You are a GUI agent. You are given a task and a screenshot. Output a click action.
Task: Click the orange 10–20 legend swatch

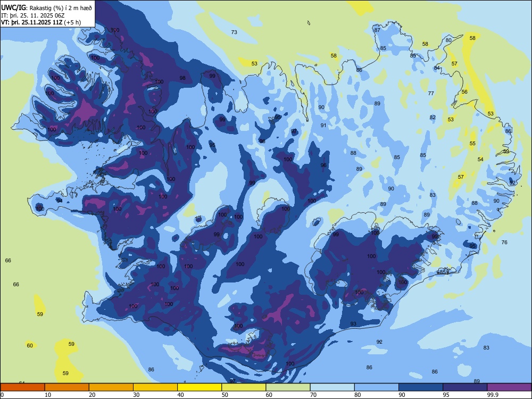67,387
